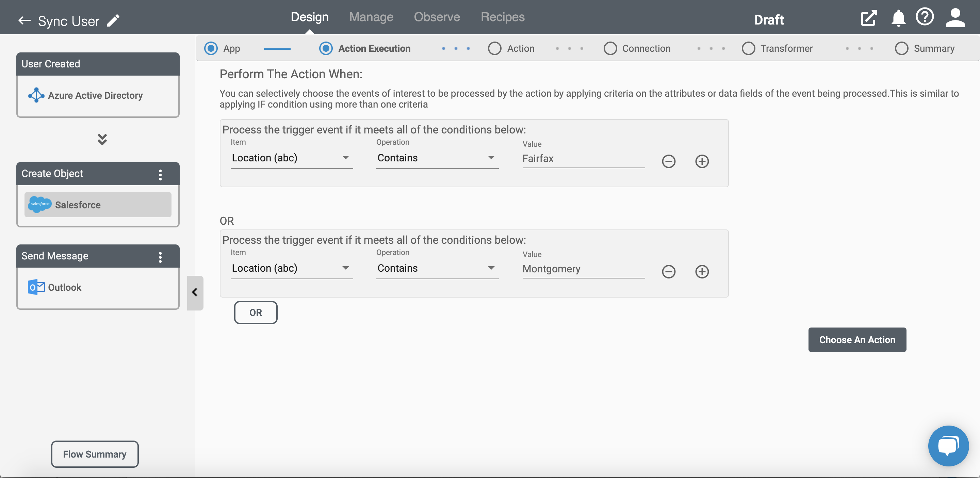Select the Connection step radio
Image resolution: width=980 pixels, height=478 pixels.
tap(610, 48)
